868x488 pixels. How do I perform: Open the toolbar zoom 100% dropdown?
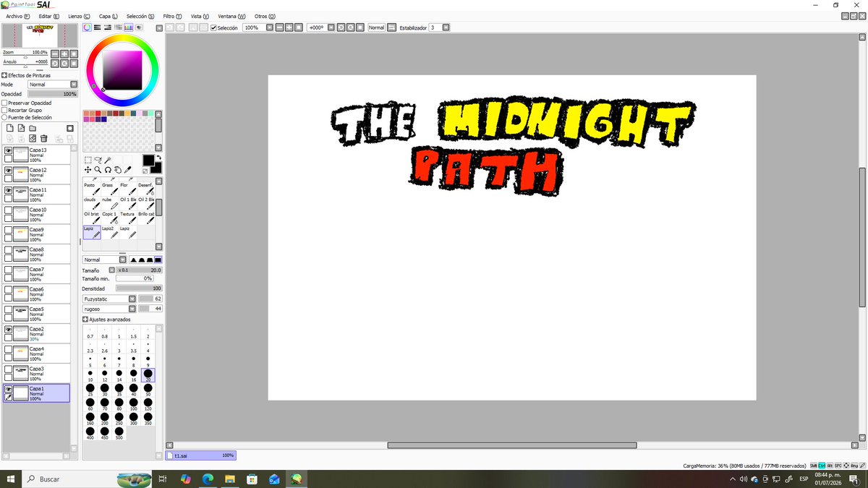(269, 27)
